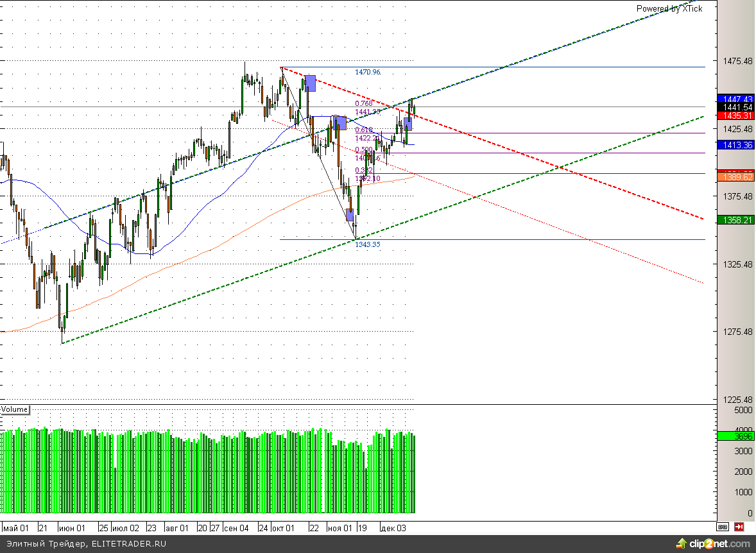Click the 1389.62 orange moving-average price tag

(735, 177)
